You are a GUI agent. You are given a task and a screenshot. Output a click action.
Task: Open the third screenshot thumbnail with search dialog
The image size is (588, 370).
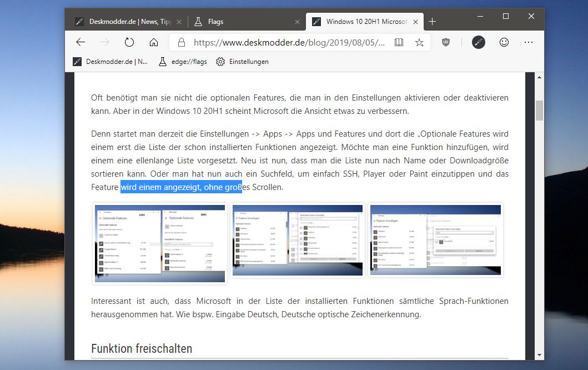pyautogui.click(x=435, y=240)
